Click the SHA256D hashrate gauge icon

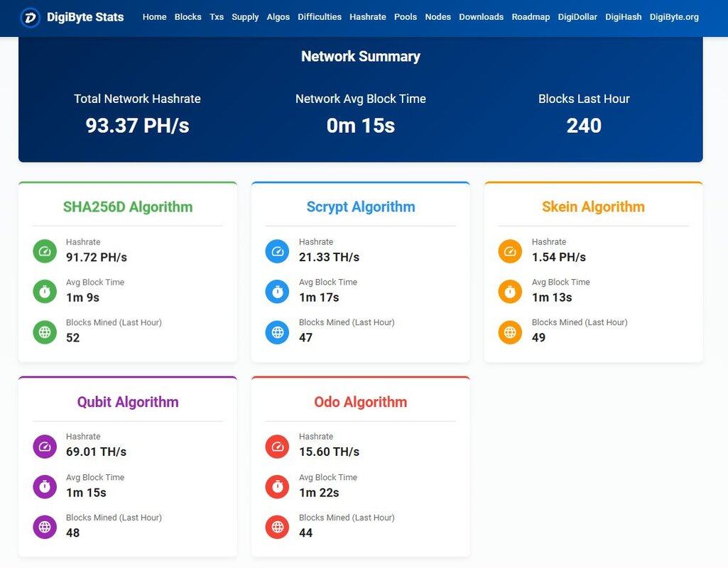(x=45, y=251)
